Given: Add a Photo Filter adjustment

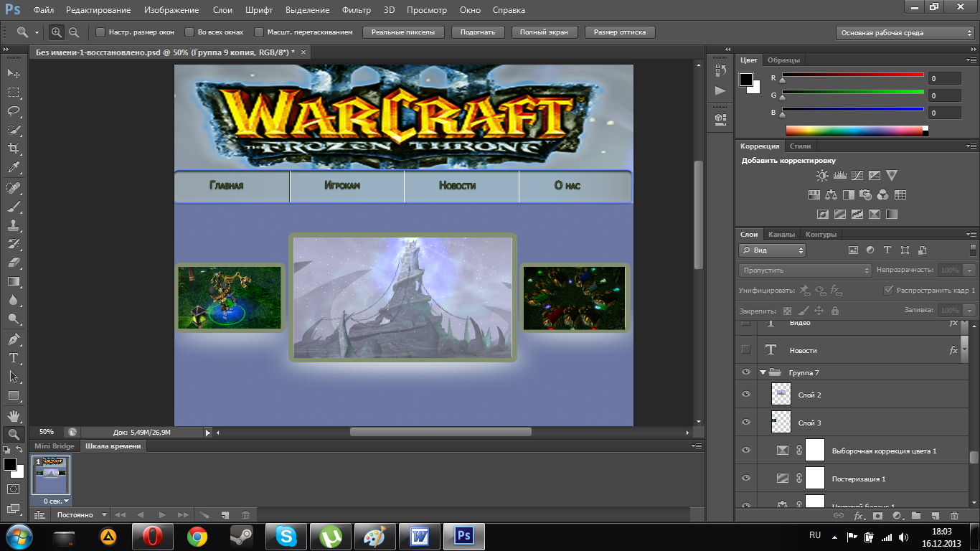Looking at the screenshot, I should coord(866,194).
